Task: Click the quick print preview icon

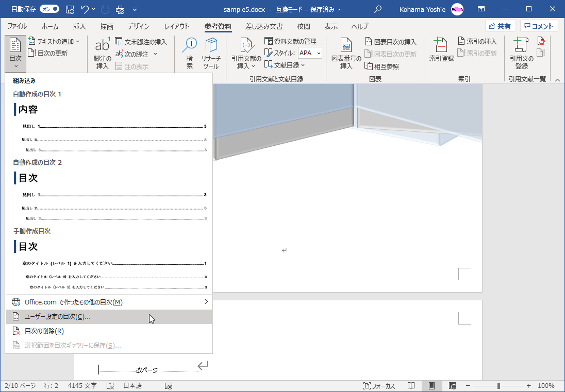Action: click(x=120, y=9)
